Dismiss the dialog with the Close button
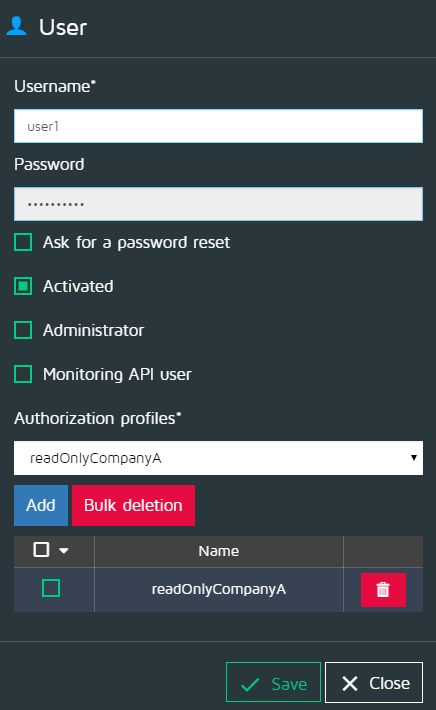Image resolution: width=436 pixels, height=710 pixels. coord(374,682)
